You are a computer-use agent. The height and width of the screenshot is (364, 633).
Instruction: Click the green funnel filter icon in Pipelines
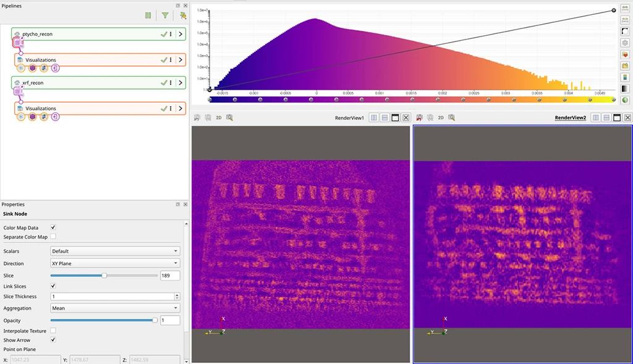click(x=165, y=15)
